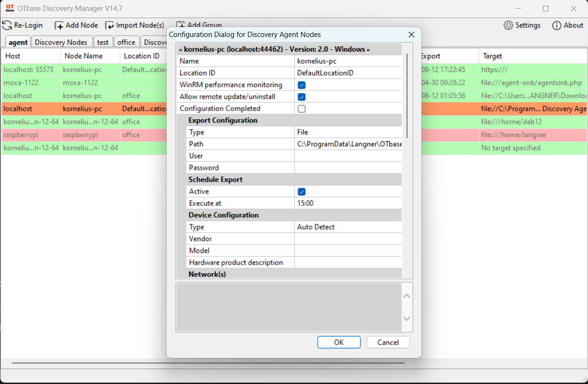The height and width of the screenshot is (384, 588).
Task: Click the Add Group icon
Action: pos(181,25)
